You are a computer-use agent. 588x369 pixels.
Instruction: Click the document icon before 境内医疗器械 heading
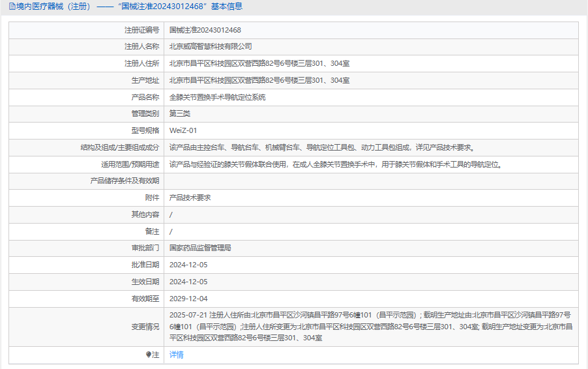click(12, 7)
